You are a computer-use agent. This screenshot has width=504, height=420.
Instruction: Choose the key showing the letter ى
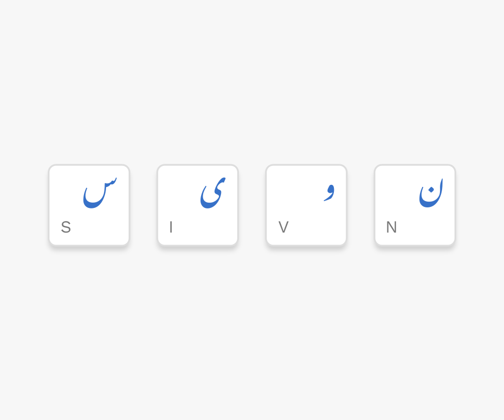[x=198, y=205]
